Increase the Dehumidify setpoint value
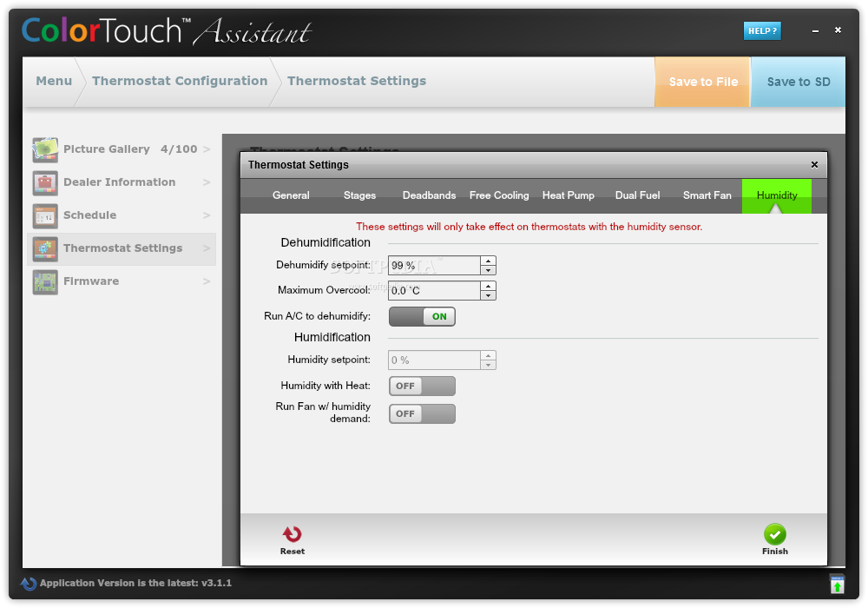The height and width of the screenshot is (608, 868). click(x=488, y=261)
